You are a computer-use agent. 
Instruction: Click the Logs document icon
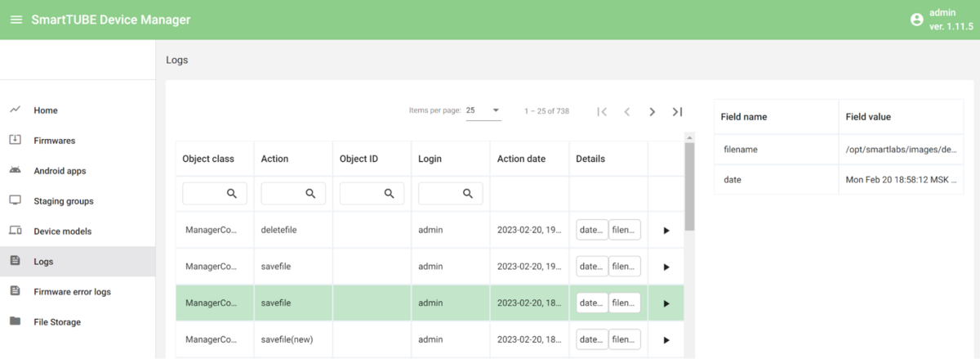pyautogui.click(x=15, y=261)
